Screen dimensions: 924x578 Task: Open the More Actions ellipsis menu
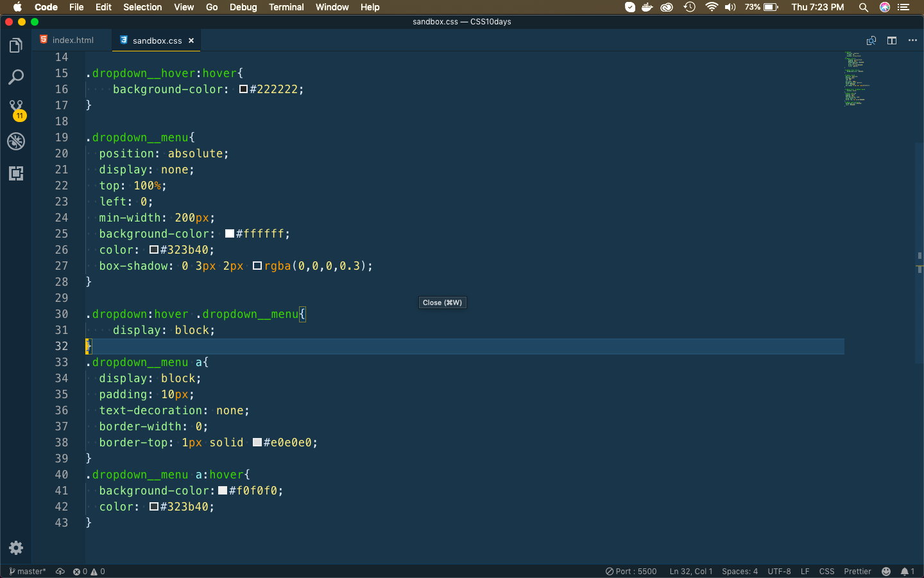912,40
